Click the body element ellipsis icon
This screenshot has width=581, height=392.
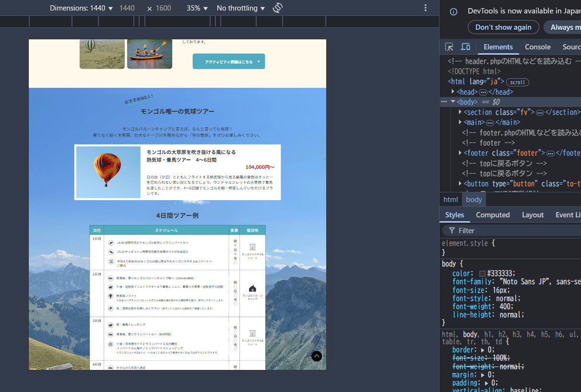tap(444, 102)
